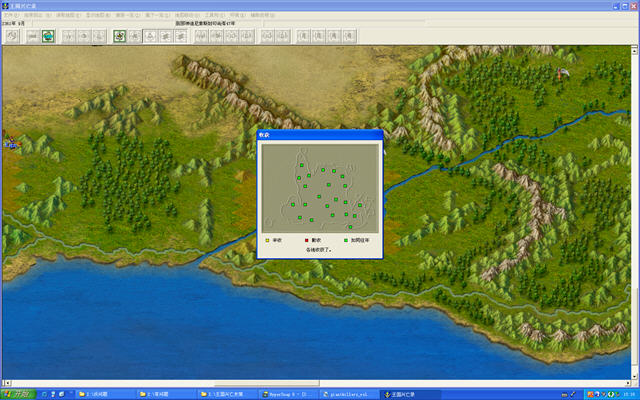Select the blue unit at the map's left edge
The image size is (640, 400).
[x=11, y=146]
